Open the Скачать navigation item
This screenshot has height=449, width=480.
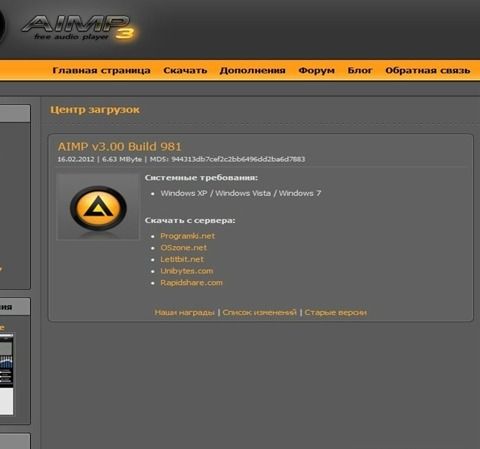[x=185, y=70]
